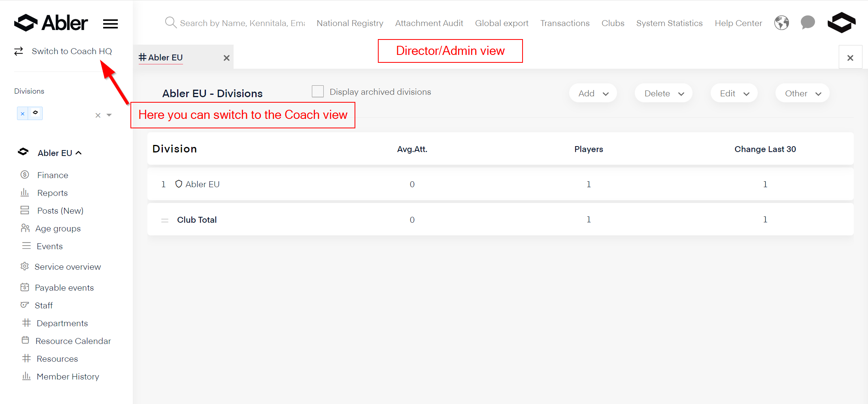Open Transactions menu
868x404 pixels.
[x=565, y=23]
